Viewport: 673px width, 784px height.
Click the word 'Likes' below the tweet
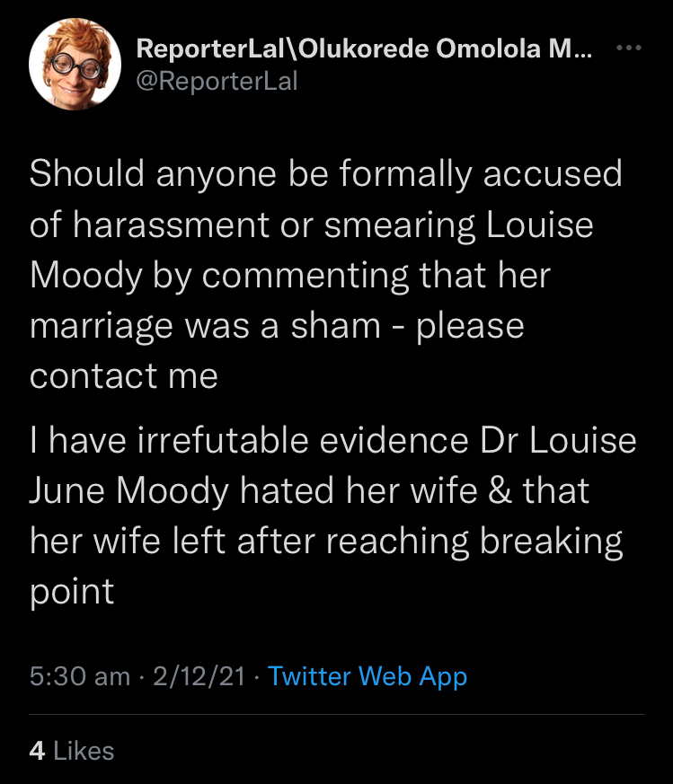(x=84, y=750)
